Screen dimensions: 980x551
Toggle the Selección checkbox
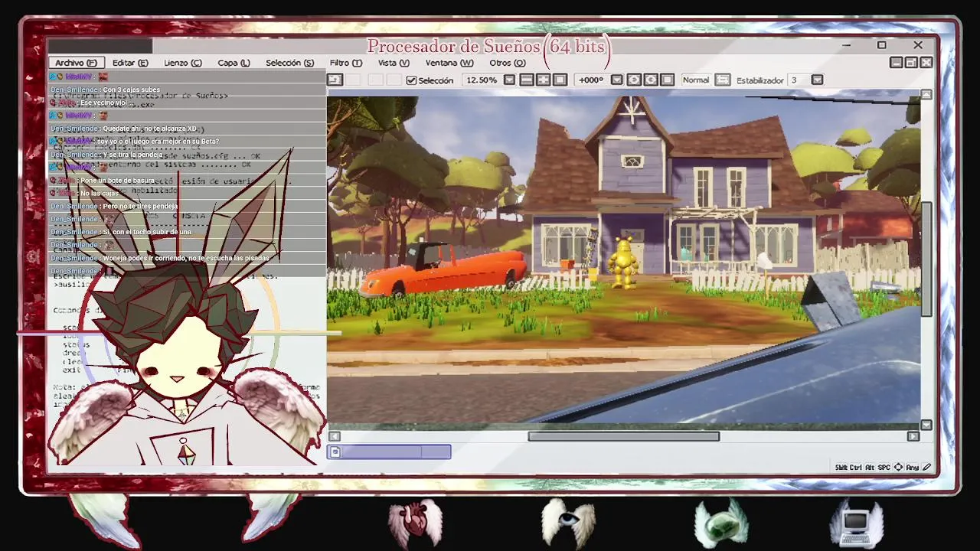(x=411, y=80)
